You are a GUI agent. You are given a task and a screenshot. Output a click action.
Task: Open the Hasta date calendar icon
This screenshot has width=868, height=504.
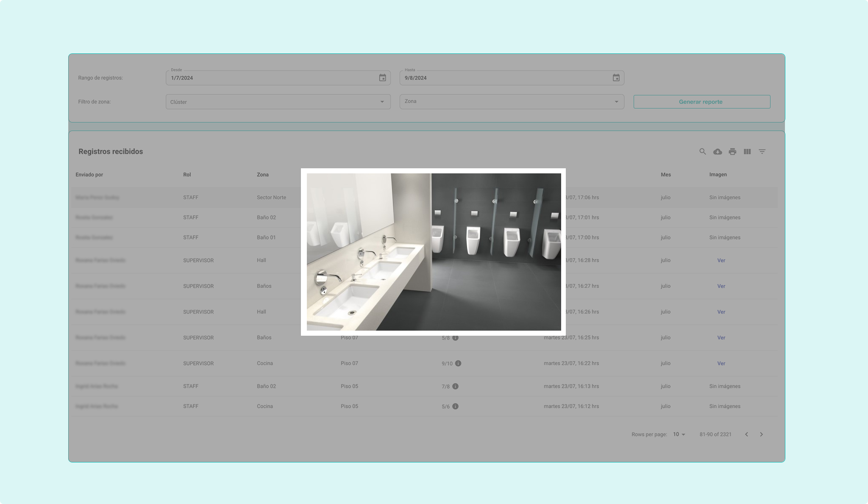pyautogui.click(x=616, y=78)
